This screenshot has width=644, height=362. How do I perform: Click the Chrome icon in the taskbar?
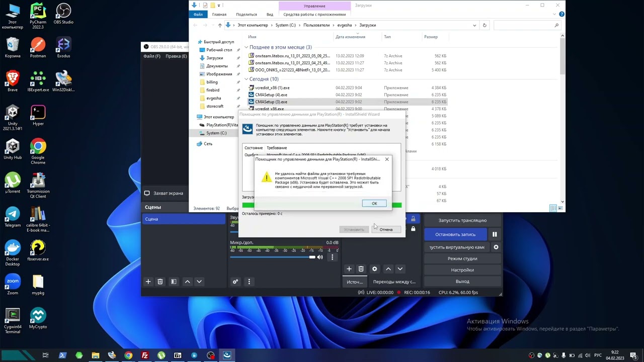coord(128,355)
